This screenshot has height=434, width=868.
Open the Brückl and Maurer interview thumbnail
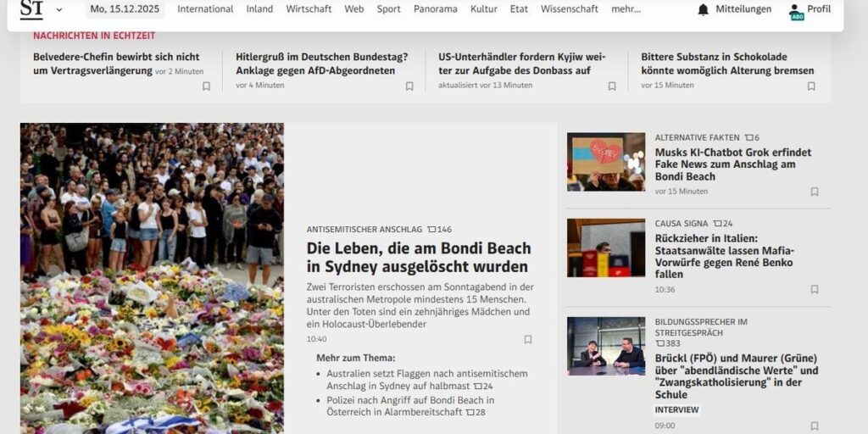click(x=605, y=346)
